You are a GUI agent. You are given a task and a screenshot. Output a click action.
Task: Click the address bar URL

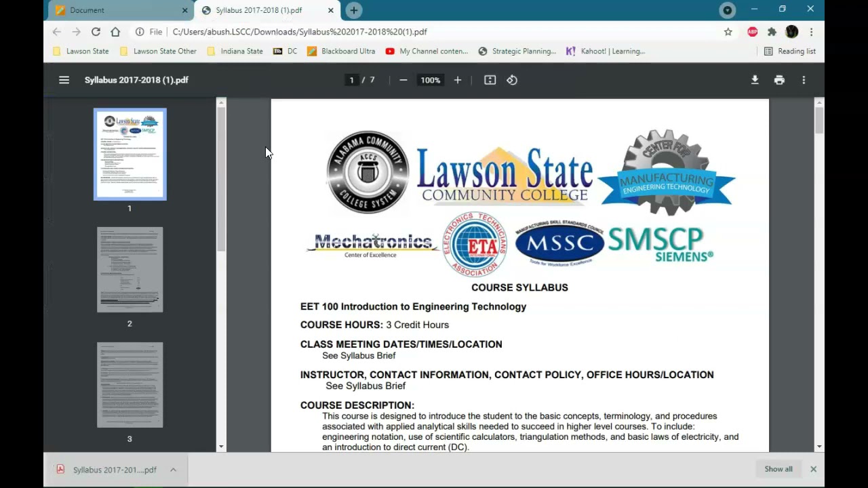pos(300,32)
